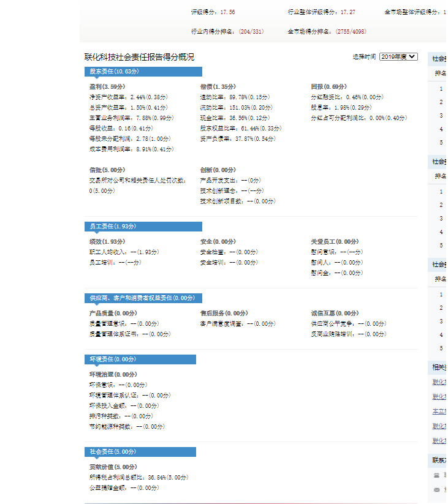Click the market ranking (2755/4098)
Screen dimensions: 448x504
(x=351, y=31)
